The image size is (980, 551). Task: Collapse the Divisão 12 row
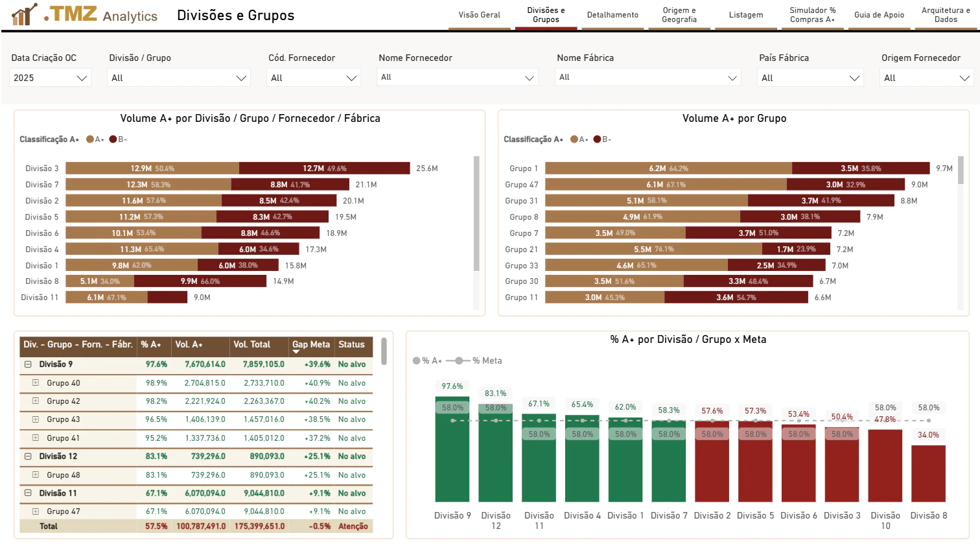[28, 456]
